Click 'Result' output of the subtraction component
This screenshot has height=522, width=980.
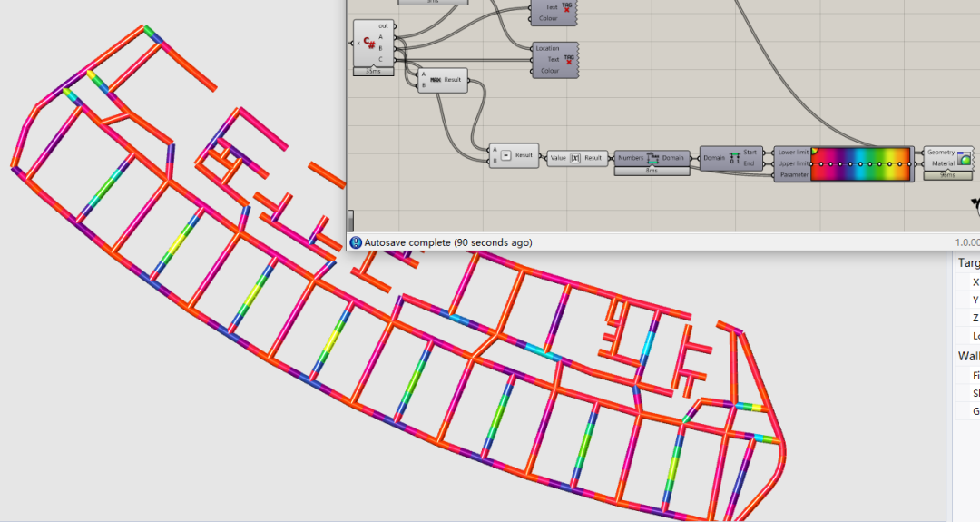click(524, 155)
